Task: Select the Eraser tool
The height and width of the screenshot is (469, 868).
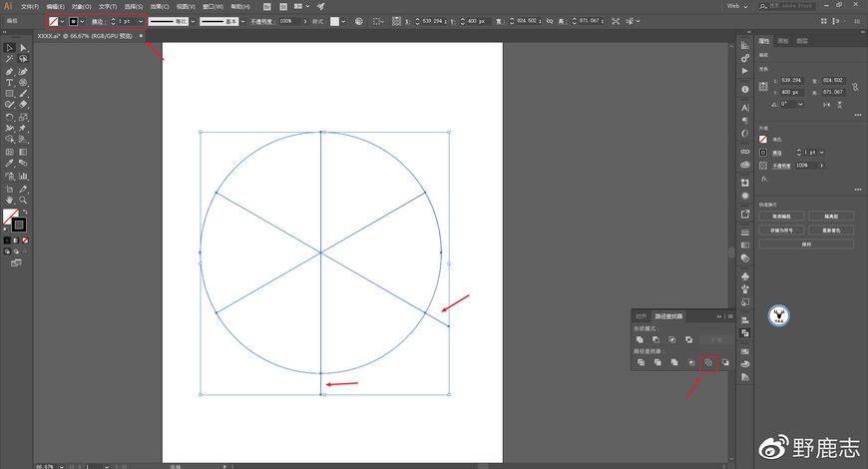Action: pyautogui.click(x=23, y=104)
